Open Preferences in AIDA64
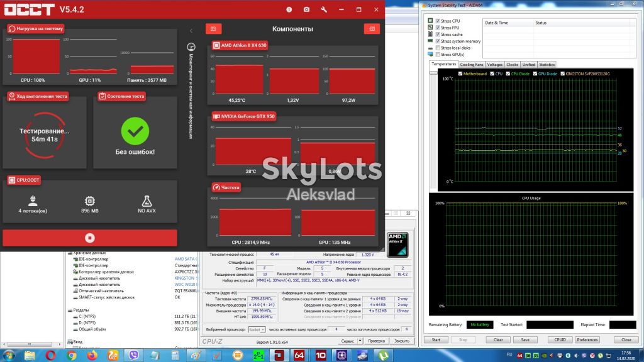 [587, 340]
